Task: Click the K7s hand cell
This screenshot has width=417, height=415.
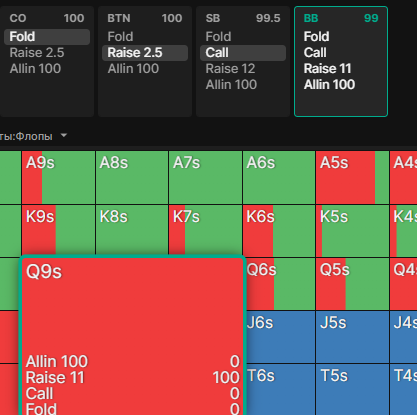Action: coord(206,230)
